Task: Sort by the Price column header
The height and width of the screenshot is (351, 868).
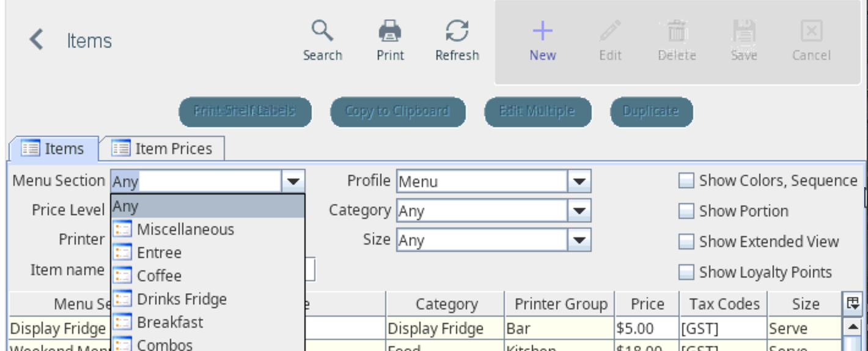Action: (x=647, y=304)
